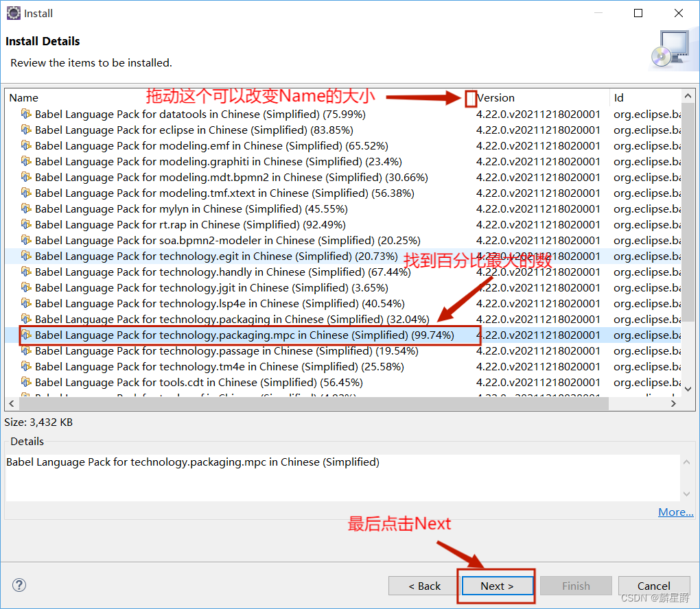
Task: Click the list's vertical scrollbar down arrow
Action: coord(688,389)
